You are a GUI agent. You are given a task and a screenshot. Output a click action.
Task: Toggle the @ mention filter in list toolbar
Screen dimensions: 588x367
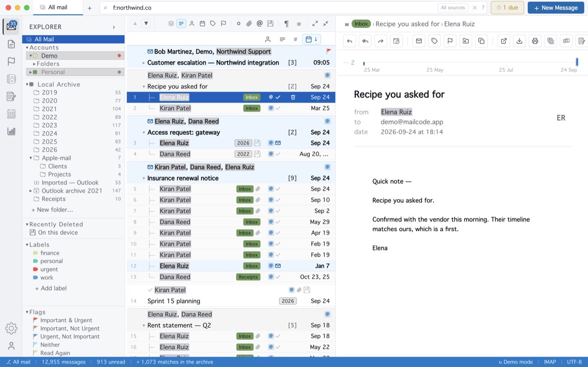[260, 24]
